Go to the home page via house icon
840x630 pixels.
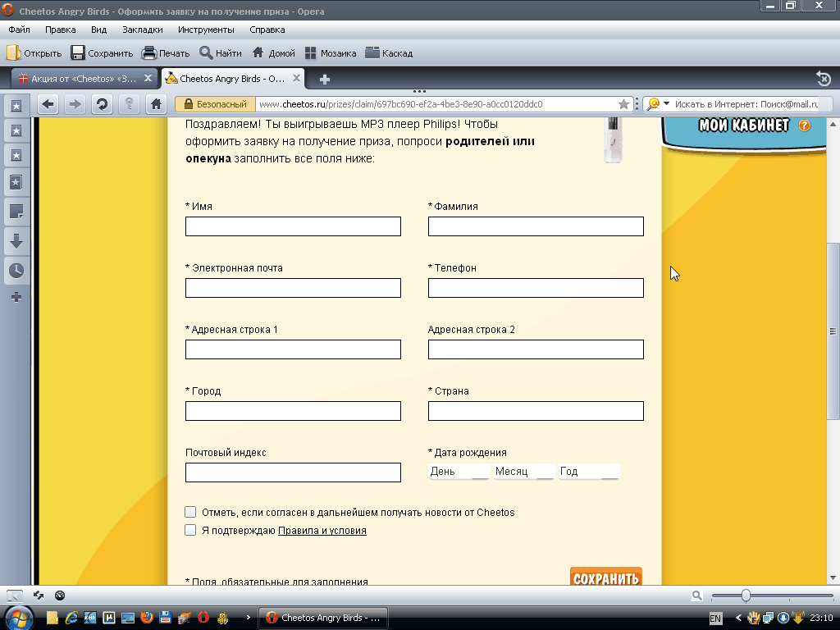click(x=156, y=104)
